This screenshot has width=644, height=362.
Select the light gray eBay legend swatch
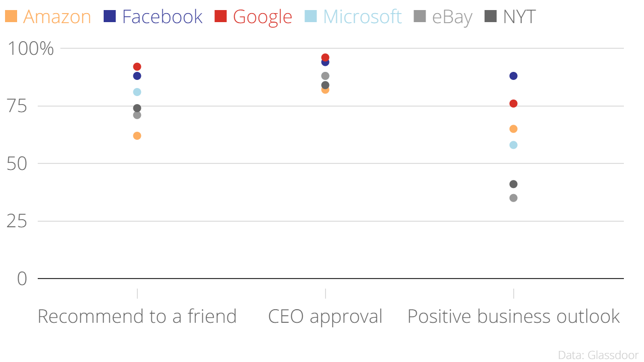pos(420,17)
